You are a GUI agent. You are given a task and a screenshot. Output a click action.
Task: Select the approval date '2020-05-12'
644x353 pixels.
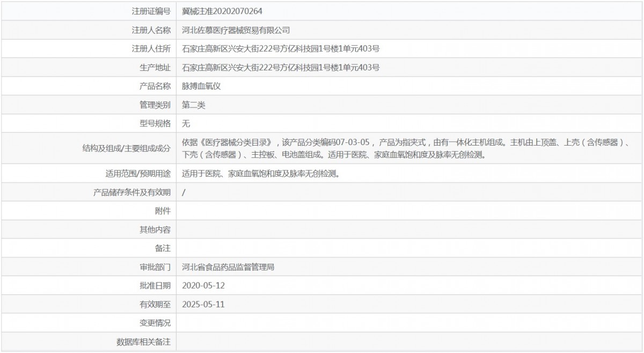[203, 285]
